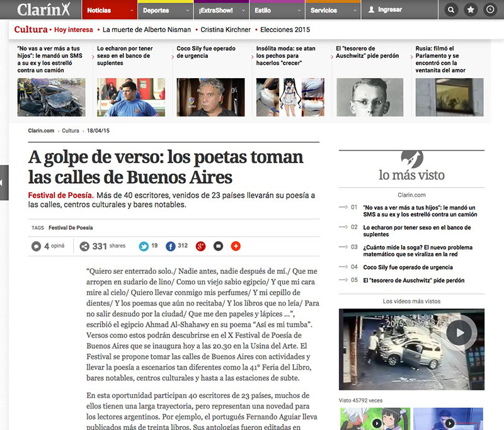504x430 pixels.
Task: Open the blue-toned video thumbnail at bottom right
Action: (448, 419)
